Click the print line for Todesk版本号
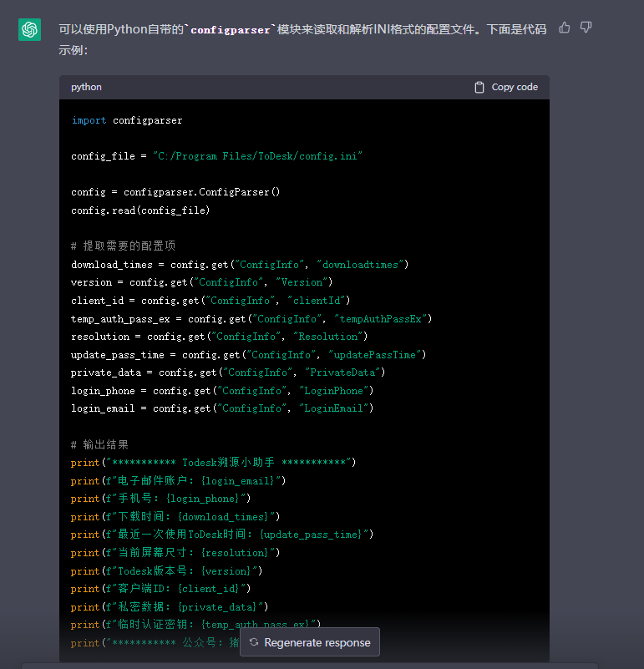The width and height of the screenshot is (644, 669). [x=167, y=571]
